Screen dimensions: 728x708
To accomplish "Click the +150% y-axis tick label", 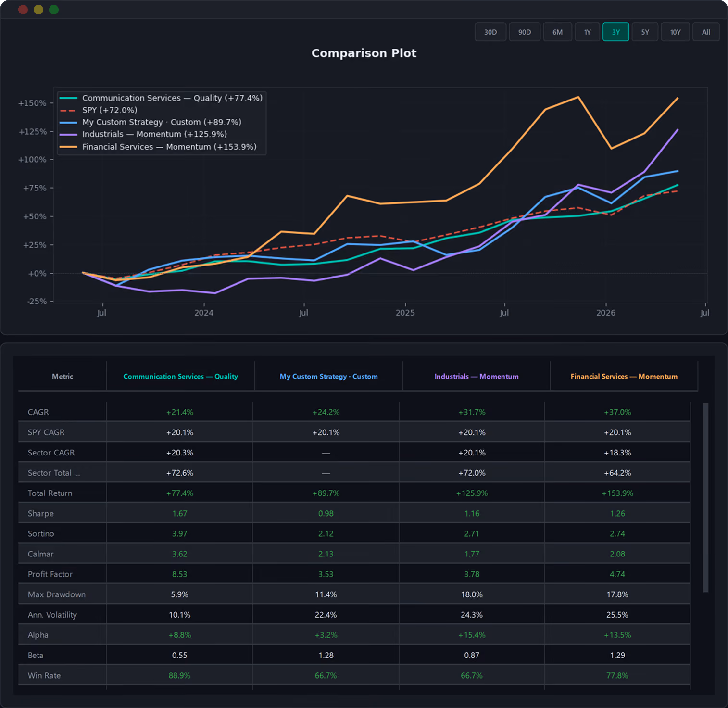I will (x=32, y=103).
